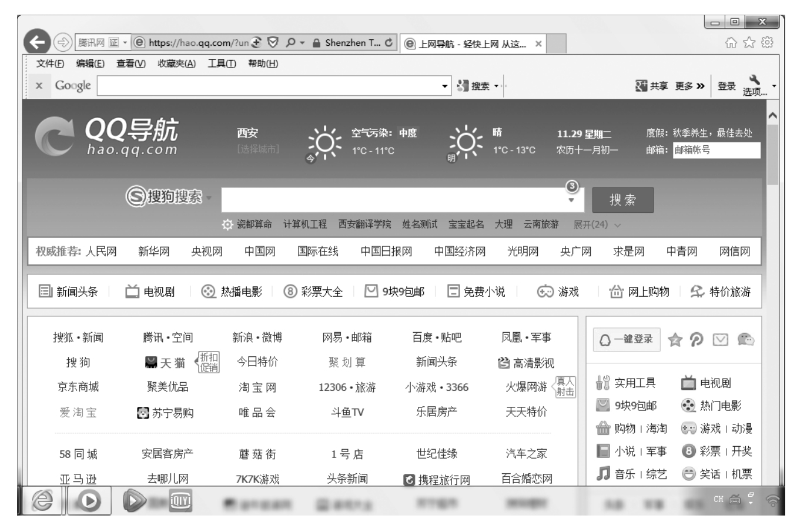This screenshot has width=797, height=532.
Task: Click the 热门电影 film reel icon
Action: click(688, 406)
